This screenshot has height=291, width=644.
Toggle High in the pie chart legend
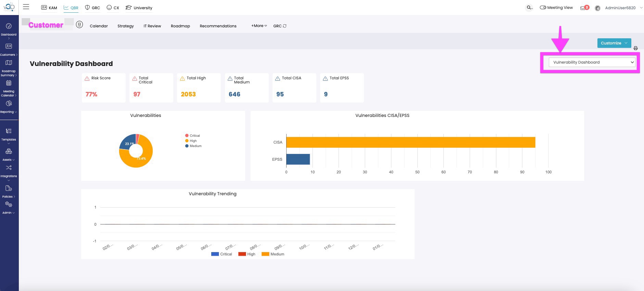191,141
